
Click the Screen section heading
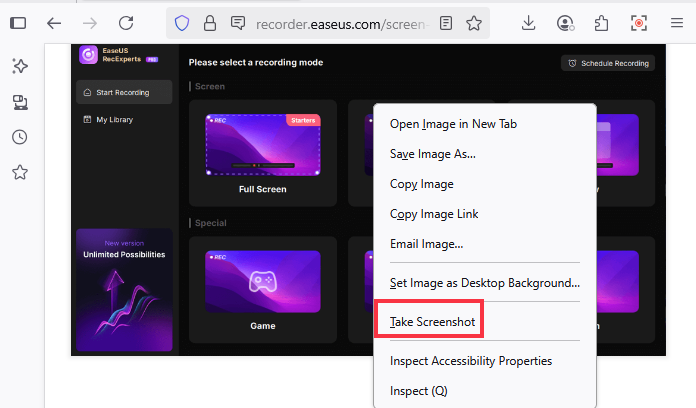click(x=210, y=87)
